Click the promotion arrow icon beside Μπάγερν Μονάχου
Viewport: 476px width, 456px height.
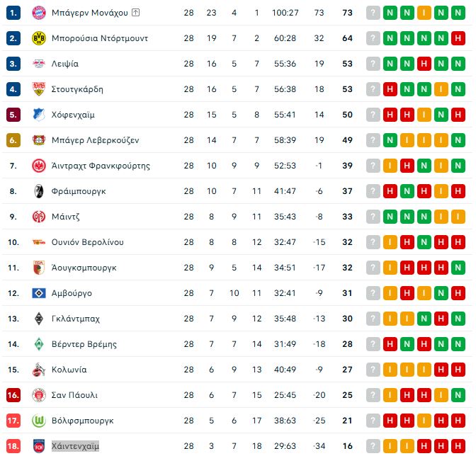136,13
